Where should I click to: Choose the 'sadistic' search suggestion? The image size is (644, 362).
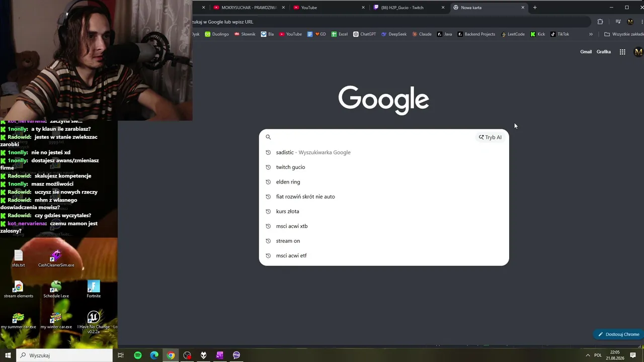pos(384,152)
